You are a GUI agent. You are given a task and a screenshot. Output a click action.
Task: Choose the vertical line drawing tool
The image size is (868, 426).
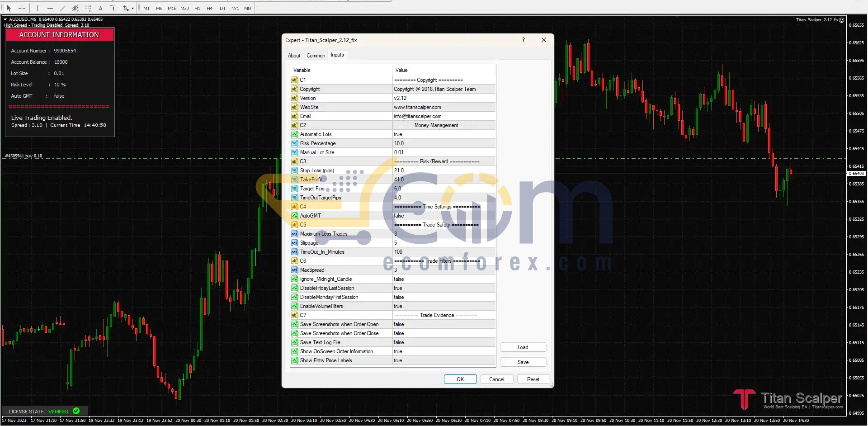coord(37,8)
